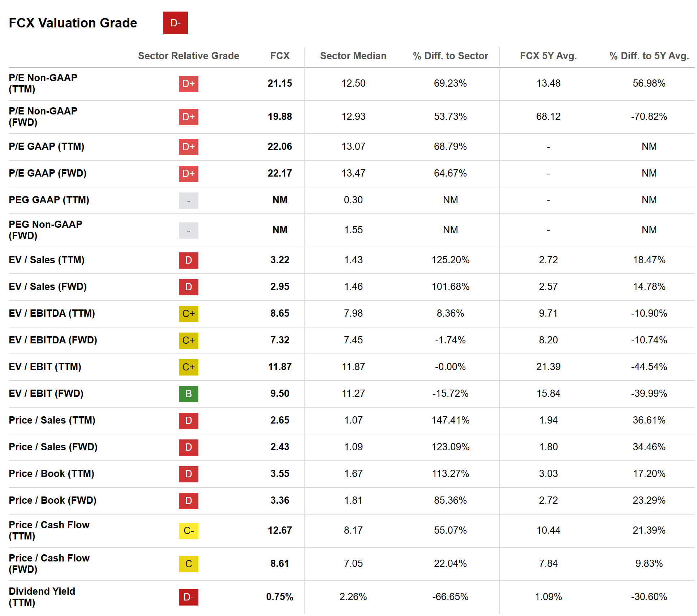Viewport: 697px width, 616px height.
Task: Click the 5Y difference value -70.82%
Action: tap(649, 117)
